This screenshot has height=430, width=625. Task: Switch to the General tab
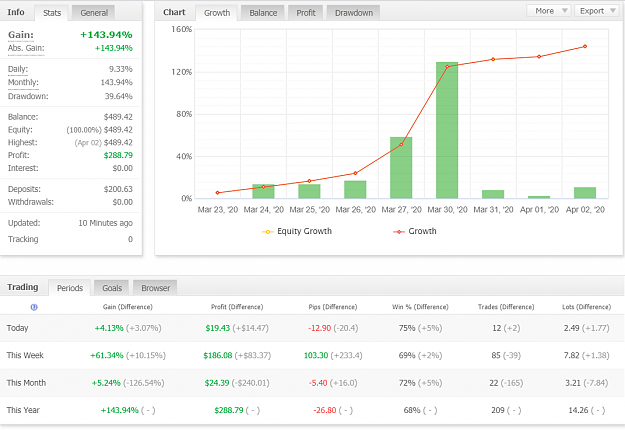click(94, 13)
